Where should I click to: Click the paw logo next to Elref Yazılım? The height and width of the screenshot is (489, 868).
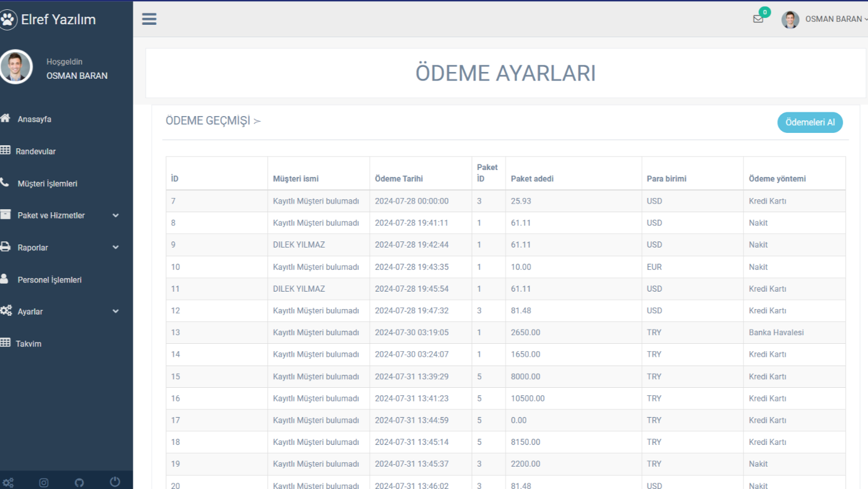(x=8, y=20)
